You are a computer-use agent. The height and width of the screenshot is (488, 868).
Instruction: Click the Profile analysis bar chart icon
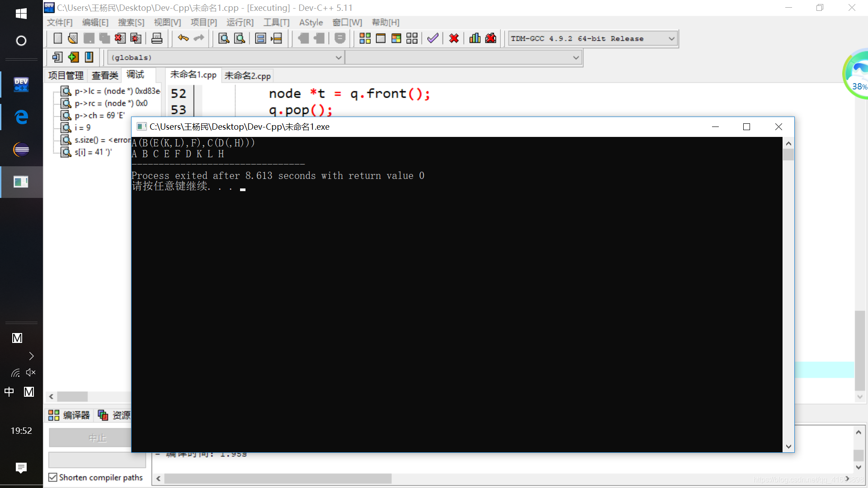475,38
